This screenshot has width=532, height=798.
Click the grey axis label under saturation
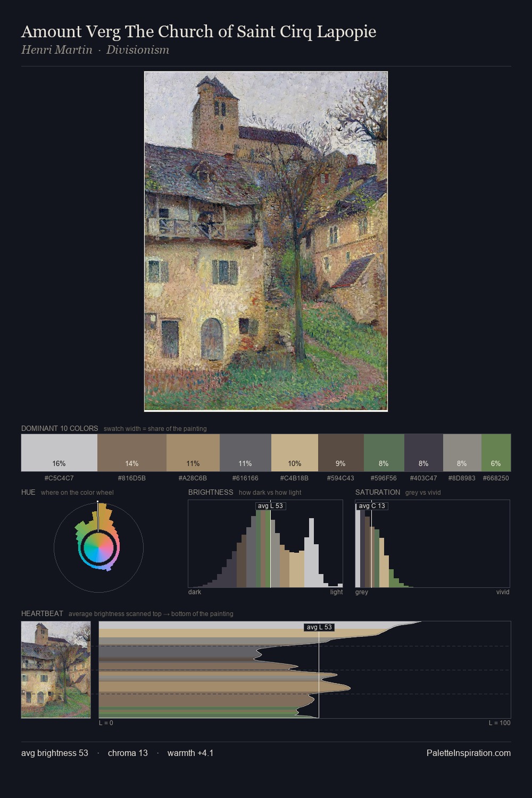(x=362, y=592)
